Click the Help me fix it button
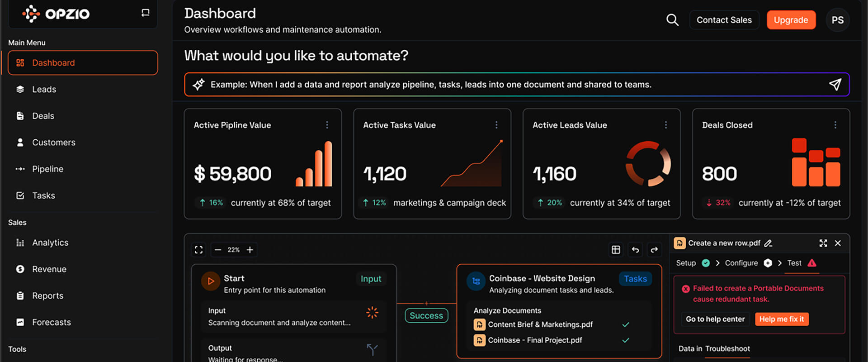This screenshot has width=868, height=362. (782, 319)
